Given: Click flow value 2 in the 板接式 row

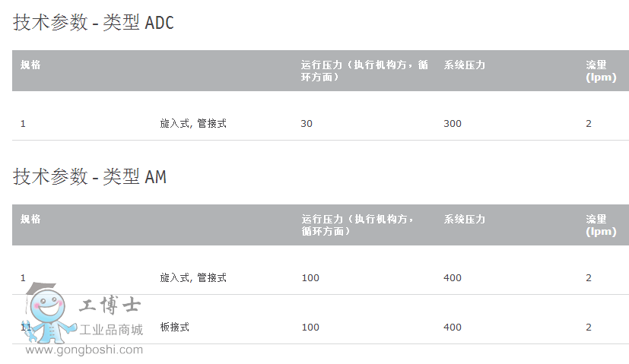Looking at the screenshot, I should (589, 327).
